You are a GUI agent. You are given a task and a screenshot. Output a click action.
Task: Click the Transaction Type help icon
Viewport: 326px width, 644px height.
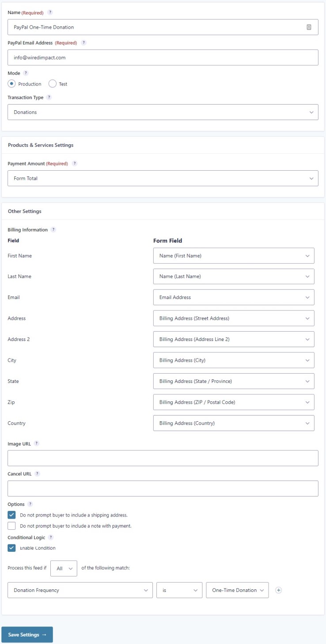[49, 97]
